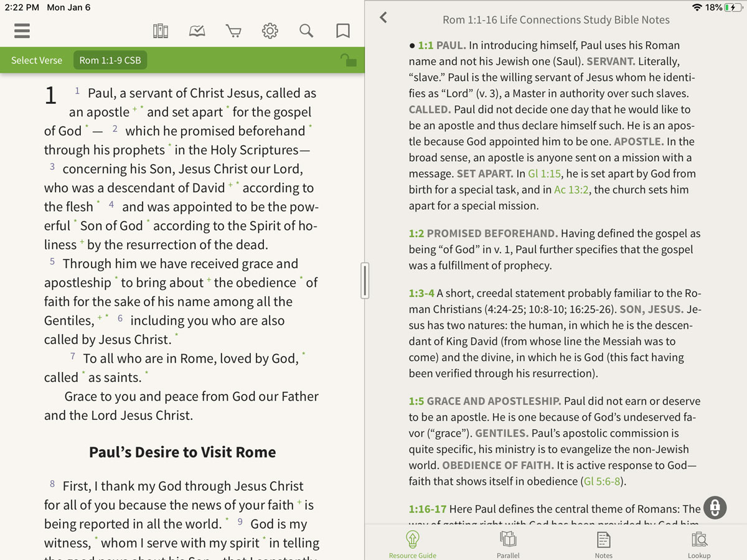
Task: Open the store shopping cart
Action: 233,31
